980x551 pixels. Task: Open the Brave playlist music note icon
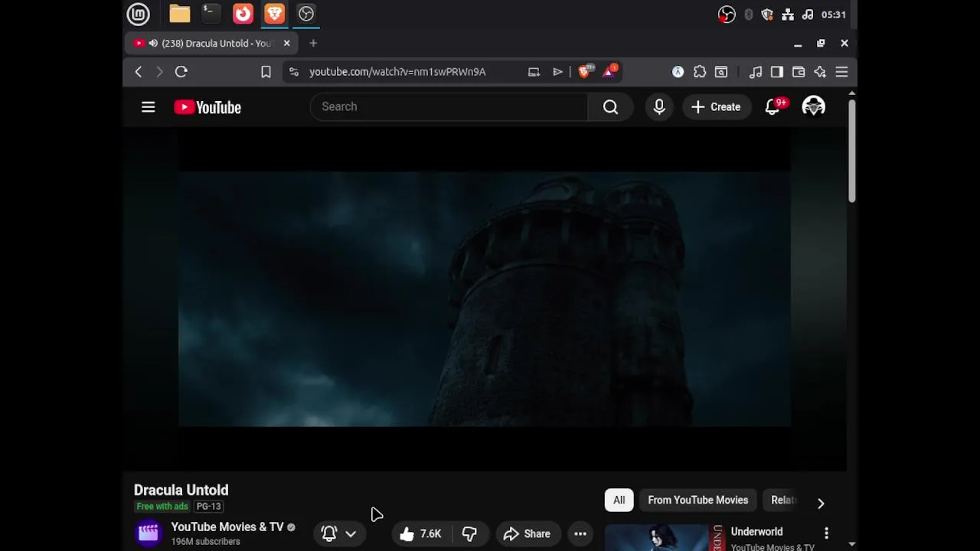click(x=756, y=72)
